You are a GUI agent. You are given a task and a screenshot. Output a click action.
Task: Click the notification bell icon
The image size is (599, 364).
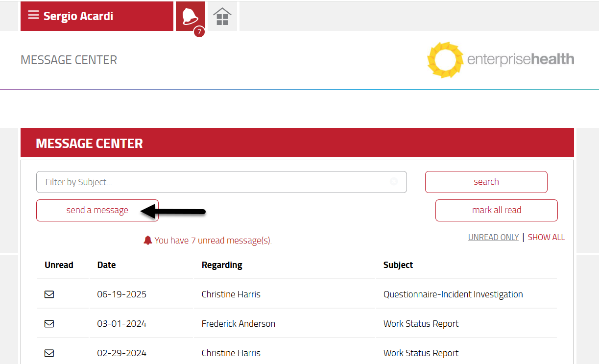pos(190,16)
